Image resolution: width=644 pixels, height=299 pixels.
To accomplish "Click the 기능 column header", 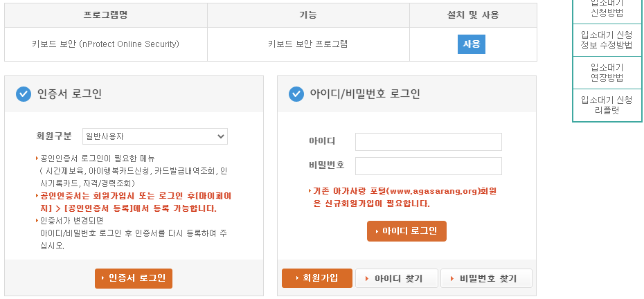I will (308, 15).
